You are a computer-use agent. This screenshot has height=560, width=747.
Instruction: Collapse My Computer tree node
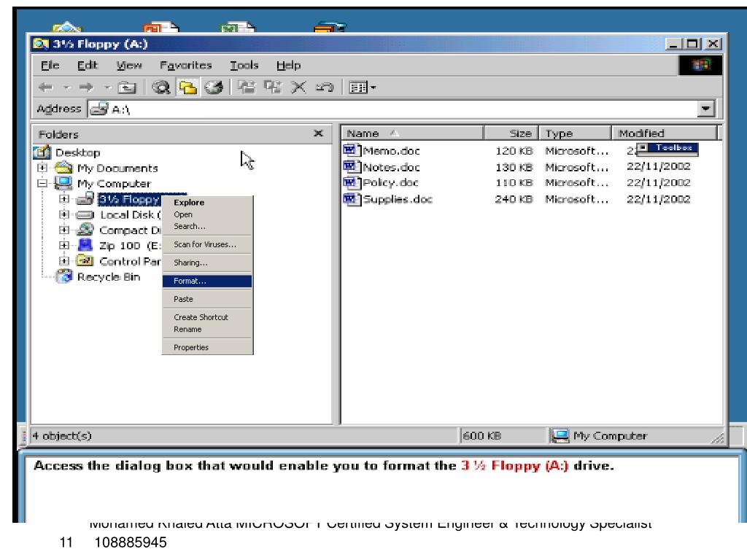(42, 183)
